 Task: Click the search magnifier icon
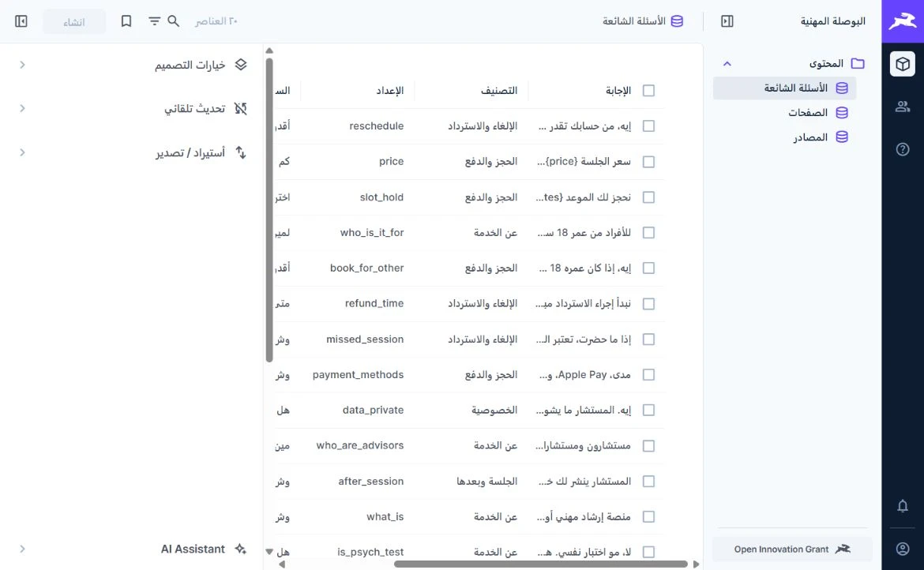click(x=173, y=21)
